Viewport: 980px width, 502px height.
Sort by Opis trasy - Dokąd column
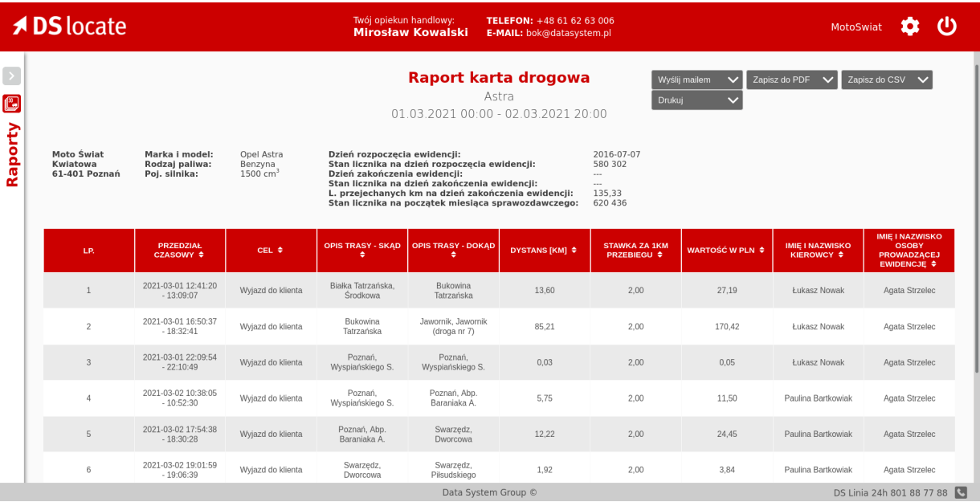[453, 251]
